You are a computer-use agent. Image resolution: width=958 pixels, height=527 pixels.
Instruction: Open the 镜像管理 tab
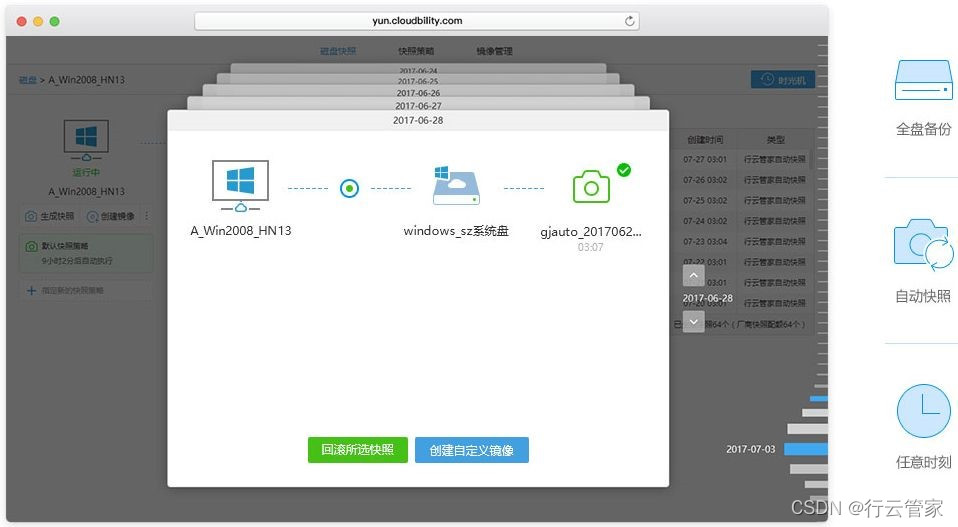point(494,51)
